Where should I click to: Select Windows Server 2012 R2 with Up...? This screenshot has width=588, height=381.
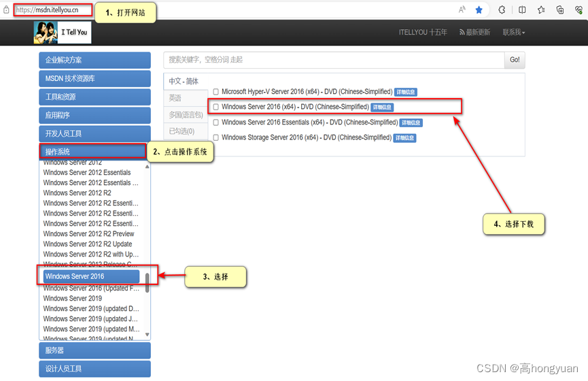tap(91, 254)
